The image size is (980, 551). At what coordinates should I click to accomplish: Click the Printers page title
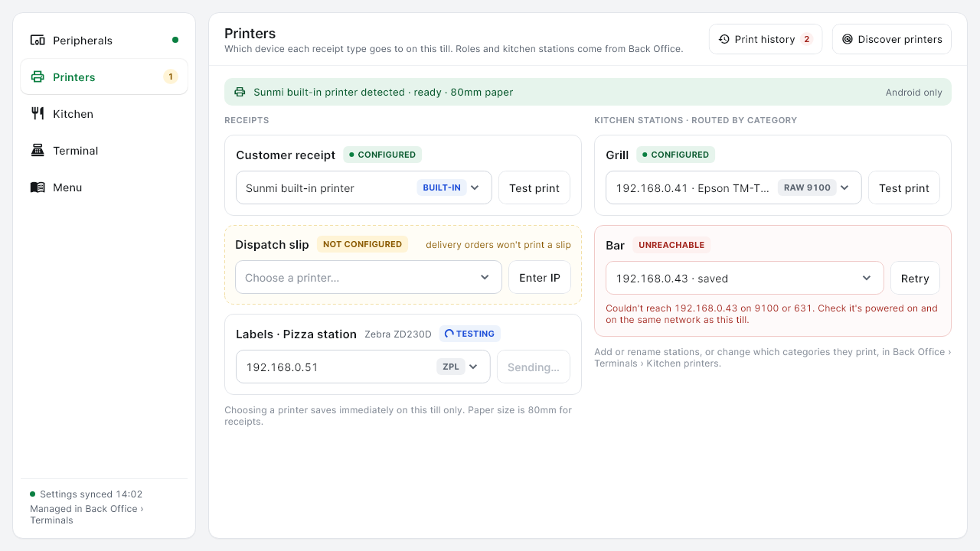click(250, 34)
